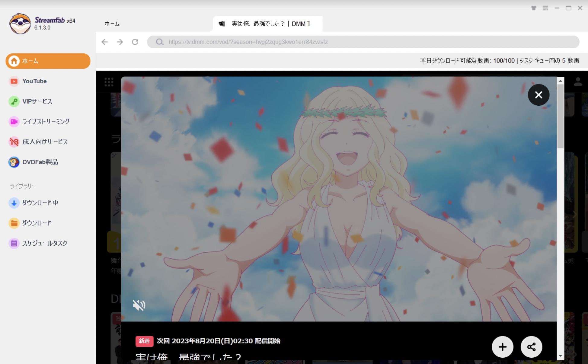Viewport: 588px width, 364px height.
Task: Click タスク キュー内の 5 動画 status text
Action: (x=549, y=61)
